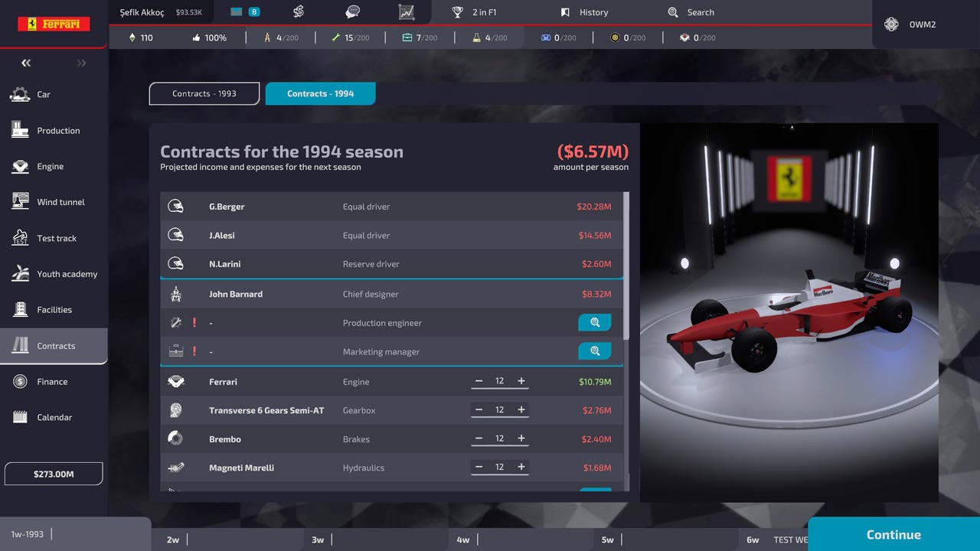Click the 4/200 flask research stat
This screenshot has width=980, height=551.
(488, 37)
